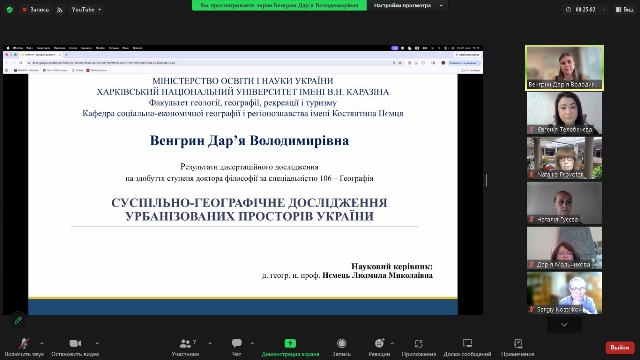640x360 pixels.
Task: Open the YouTube live stream menu
Action: (x=86, y=9)
